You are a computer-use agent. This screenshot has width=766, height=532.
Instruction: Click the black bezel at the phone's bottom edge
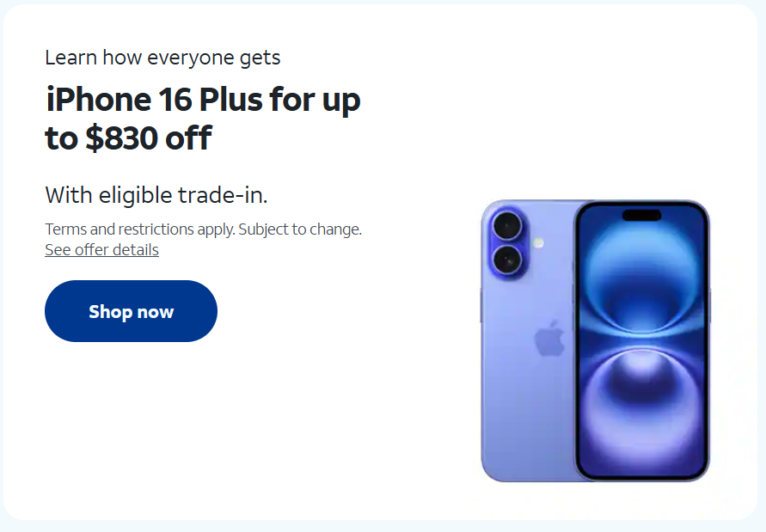click(x=641, y=477)
